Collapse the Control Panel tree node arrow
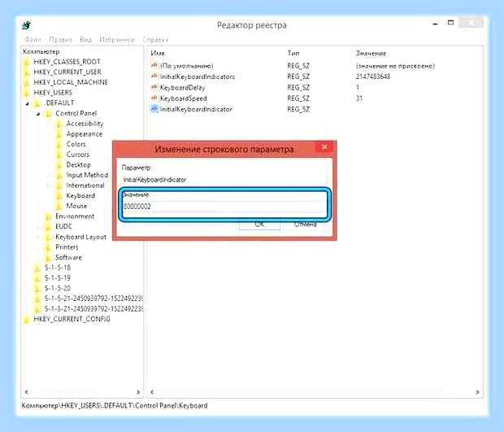The image size is (504, 432). 38,114
